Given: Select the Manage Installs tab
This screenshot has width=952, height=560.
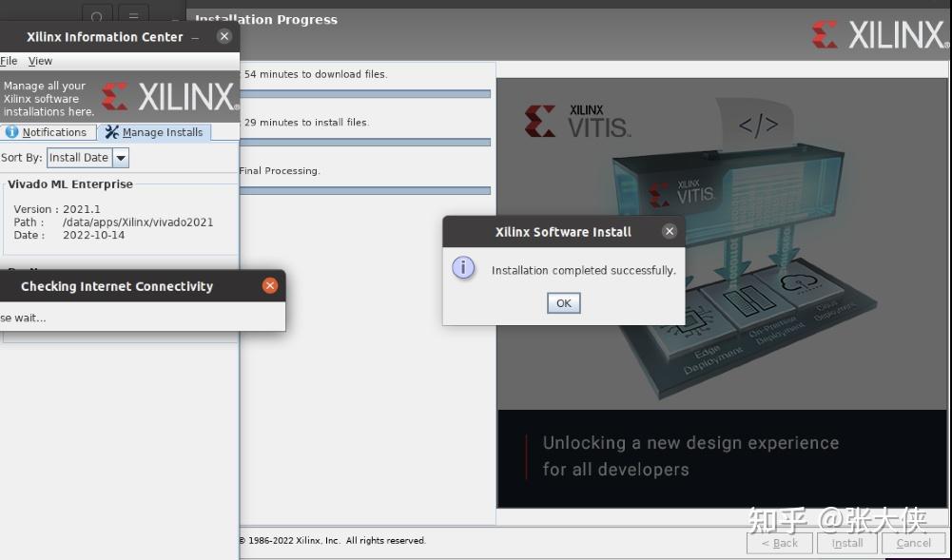Looking at the screenshot, I should [162, 132].
